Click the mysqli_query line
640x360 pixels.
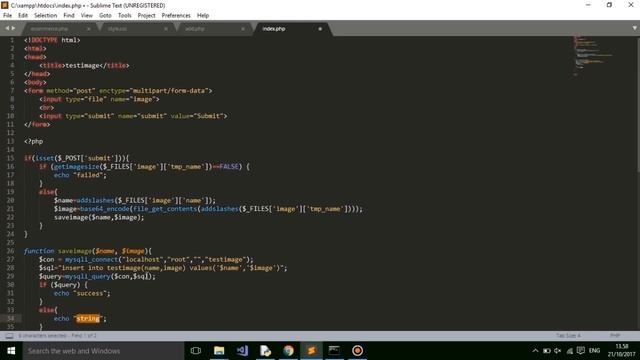(97, 276)
